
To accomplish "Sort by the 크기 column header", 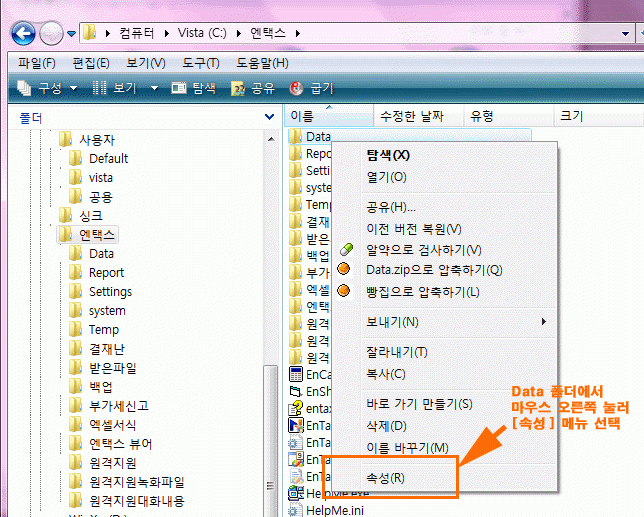I will click(x=599, y=116).
